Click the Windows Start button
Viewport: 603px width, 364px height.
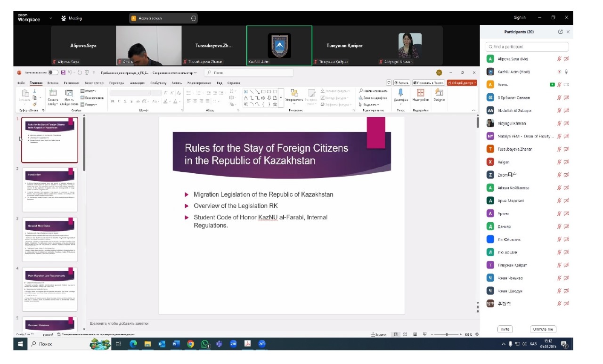pos(21,344)
